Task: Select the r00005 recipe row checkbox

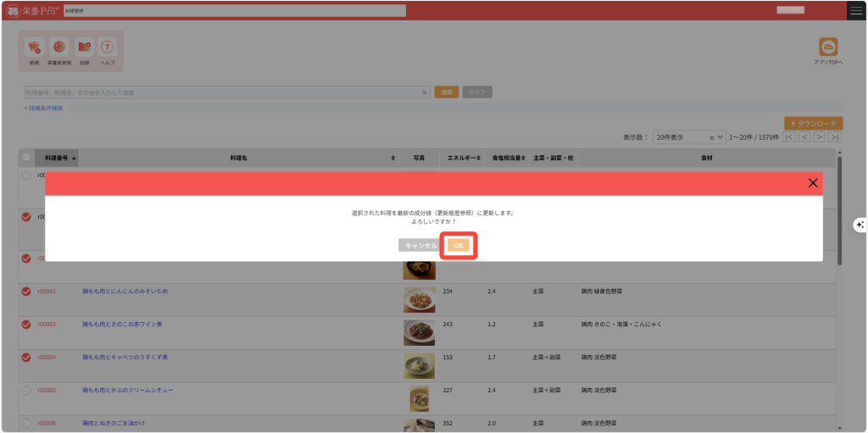Action: (26, 391)
